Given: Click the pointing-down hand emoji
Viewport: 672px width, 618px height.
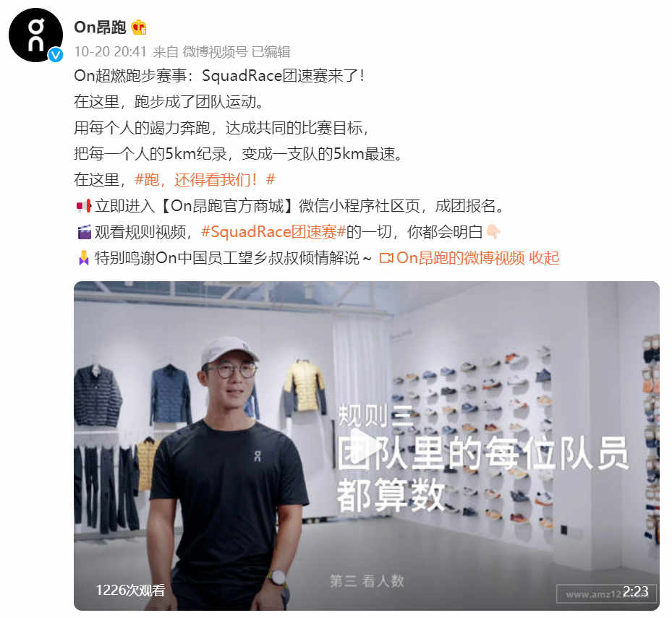Looking at the screenshot, I should [493, 232].
